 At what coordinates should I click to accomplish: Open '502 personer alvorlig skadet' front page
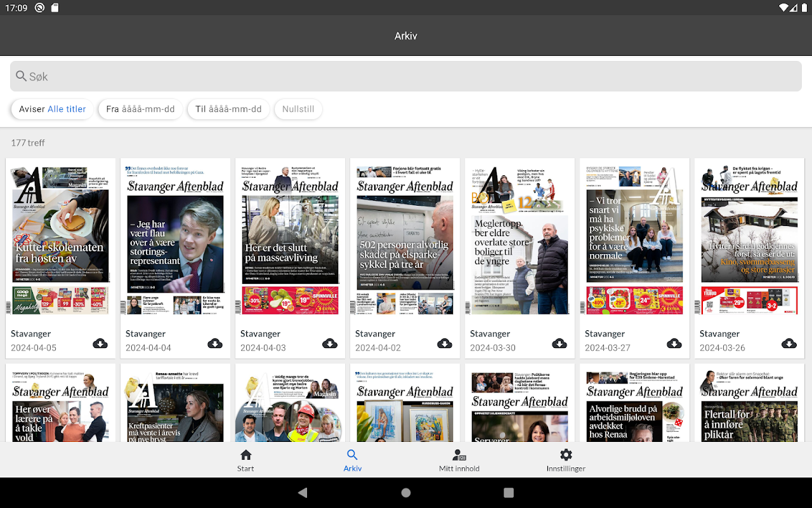405,241
